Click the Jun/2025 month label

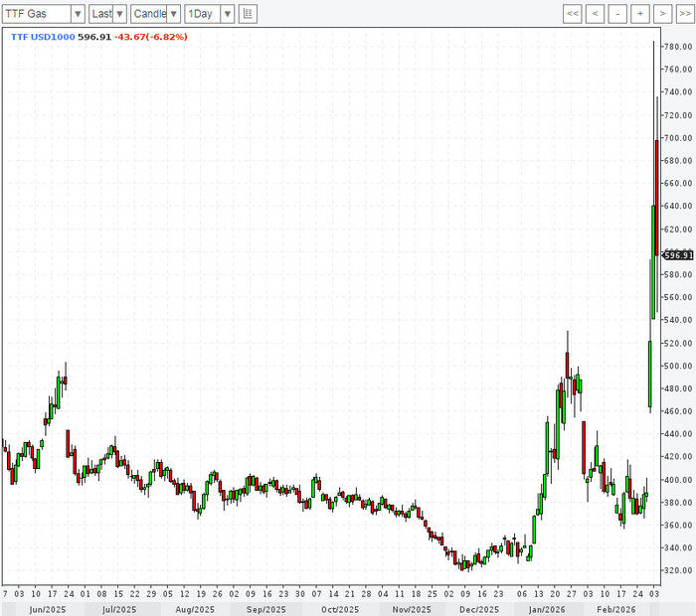[50, 608]
